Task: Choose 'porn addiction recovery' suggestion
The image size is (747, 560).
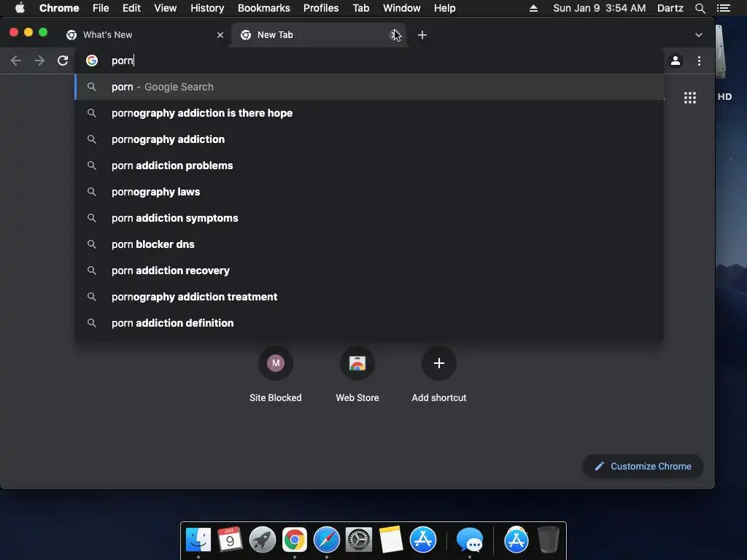Action: tap(369, 271)
